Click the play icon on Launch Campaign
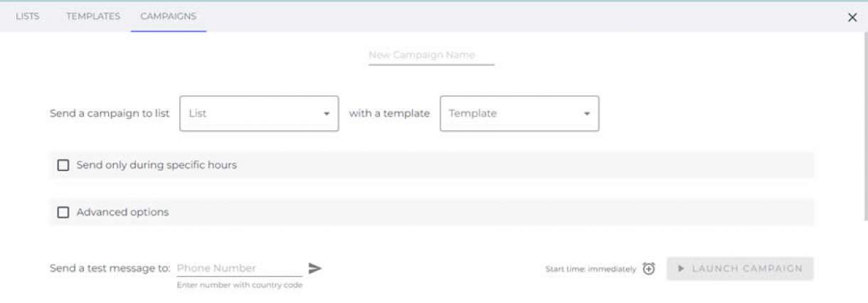The image size is (868, 303). tap(681, 269)
